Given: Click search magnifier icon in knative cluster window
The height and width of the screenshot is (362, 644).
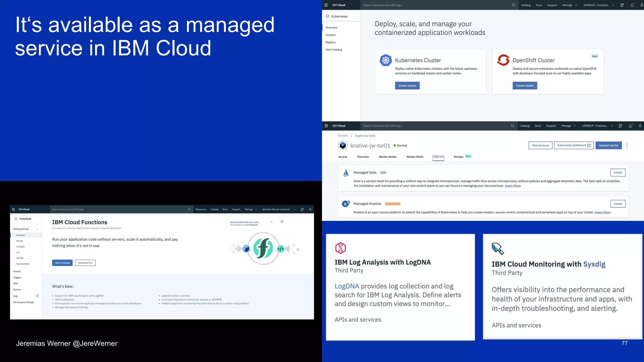Looking at the screenshot, I should click(x=513, y=126).
